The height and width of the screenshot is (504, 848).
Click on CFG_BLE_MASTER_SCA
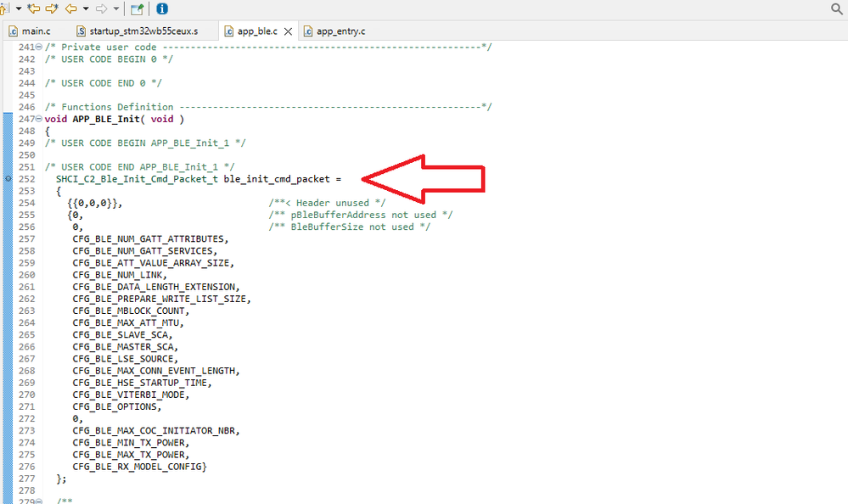[x=123, y=347]
